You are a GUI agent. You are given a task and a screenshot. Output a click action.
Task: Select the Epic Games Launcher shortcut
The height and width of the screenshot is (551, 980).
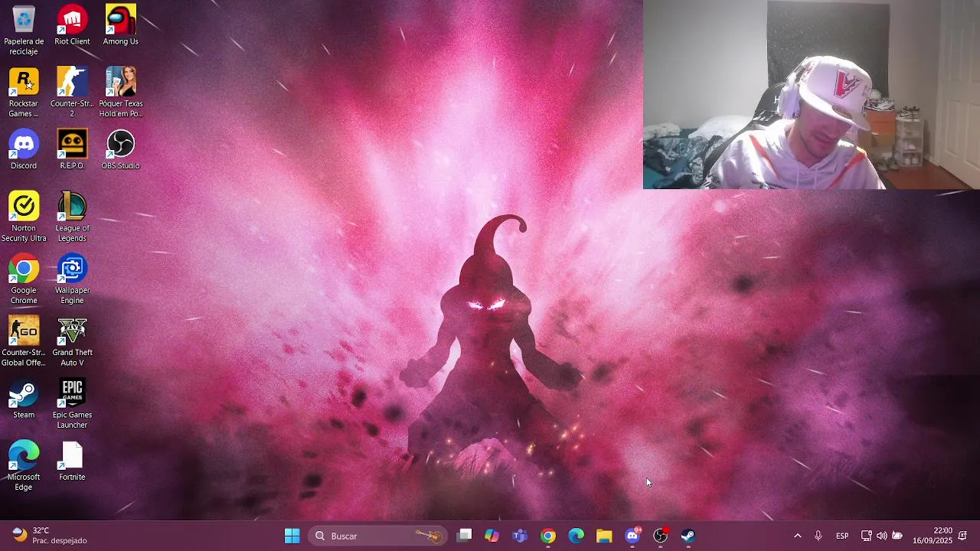tap(72, 404)
